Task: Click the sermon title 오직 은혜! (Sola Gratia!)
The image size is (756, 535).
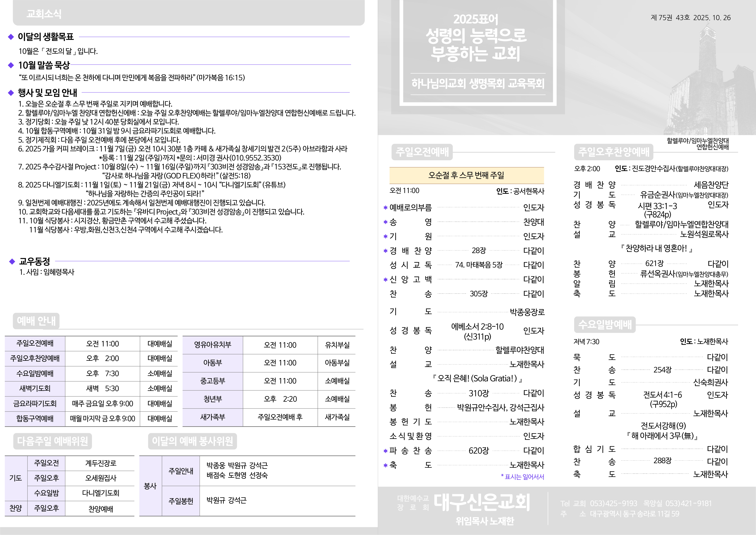Action: [477, 378]
